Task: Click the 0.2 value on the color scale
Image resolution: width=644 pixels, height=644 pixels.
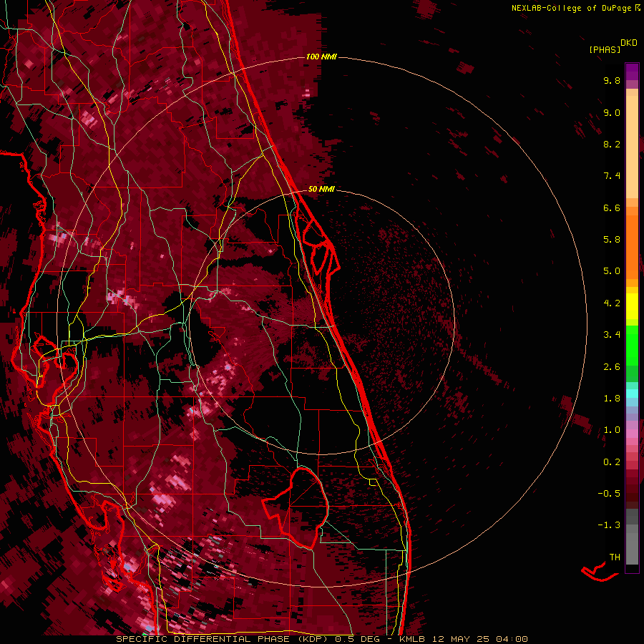Action: pyautogui.click(x=612, y=462)
